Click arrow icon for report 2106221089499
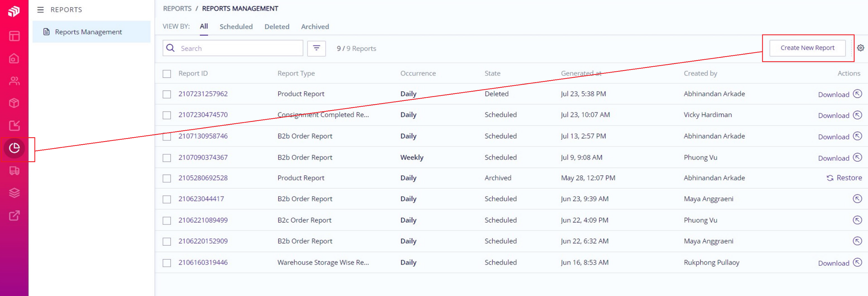Viewport: 868px width, 296px height. [x=857, y=220]
